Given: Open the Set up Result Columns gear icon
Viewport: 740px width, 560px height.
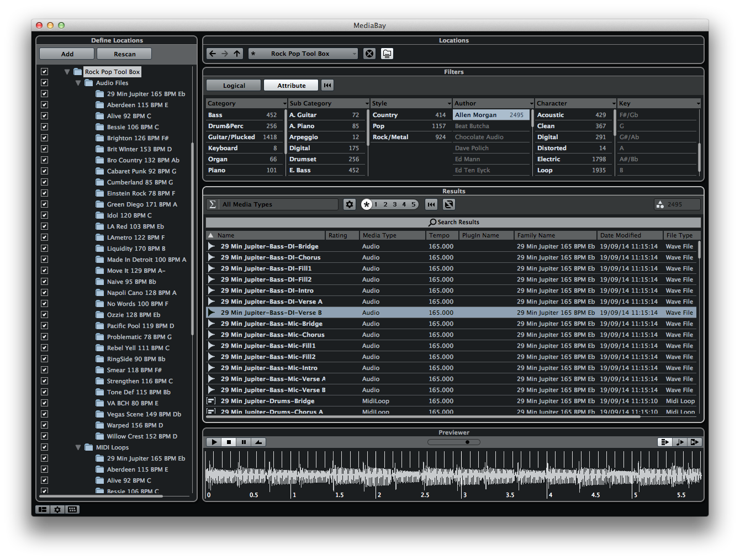Looking at the screenshot, I should (349, 204).
